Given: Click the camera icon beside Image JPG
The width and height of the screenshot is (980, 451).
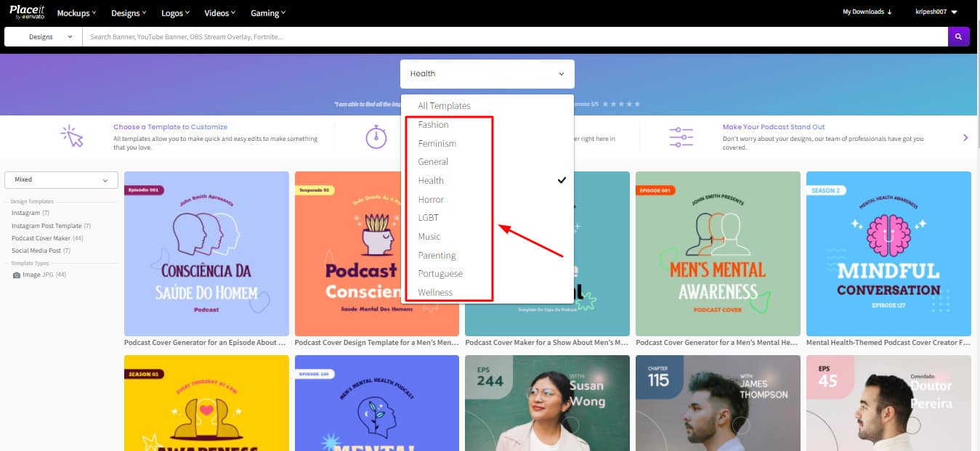Looking at the screenshot, I should (x=17, y=275).
